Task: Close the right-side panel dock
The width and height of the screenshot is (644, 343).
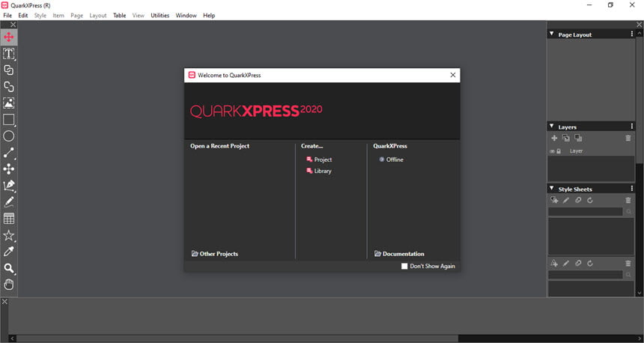Action: click(x=639, y=25)
